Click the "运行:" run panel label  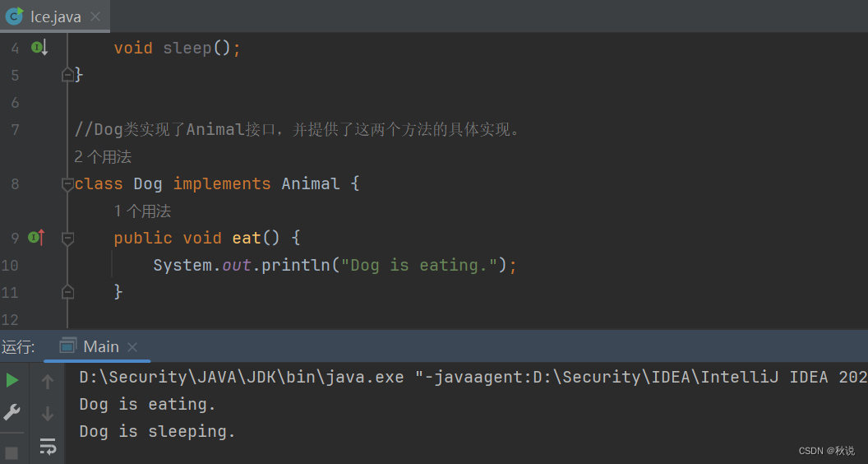click(x=18, y=347)
